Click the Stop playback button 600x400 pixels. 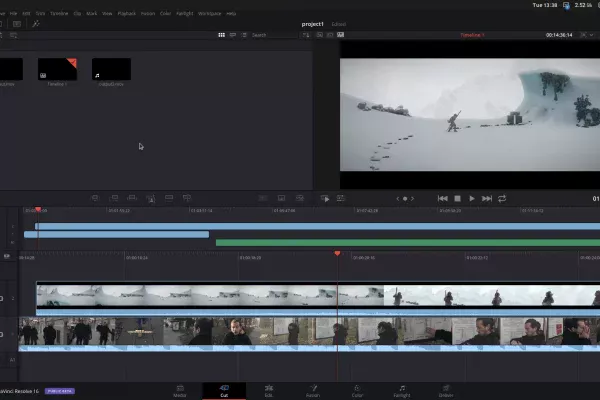(x=457, y=198)
